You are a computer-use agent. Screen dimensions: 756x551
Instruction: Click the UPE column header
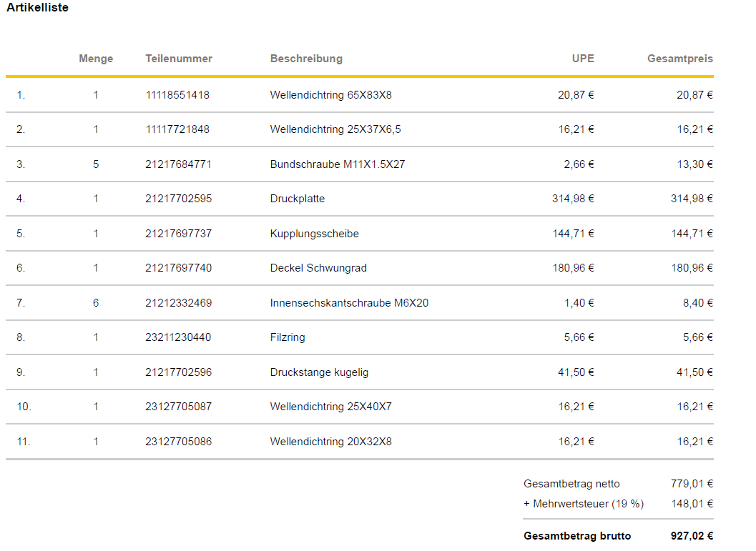(583, 59)
